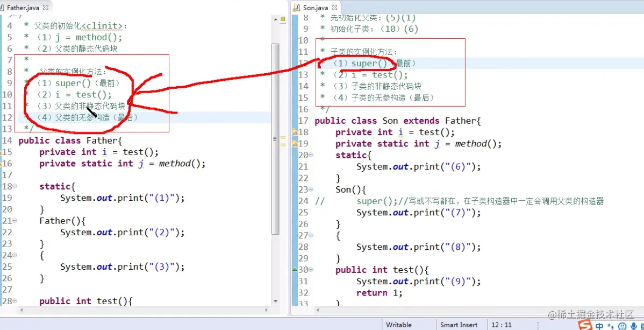The height and width of the screenshot is (330, 644).
Task: Jump to the upper warning mark in Father's overview ruler
Action: pyautogui.click(x=283, y=137)
